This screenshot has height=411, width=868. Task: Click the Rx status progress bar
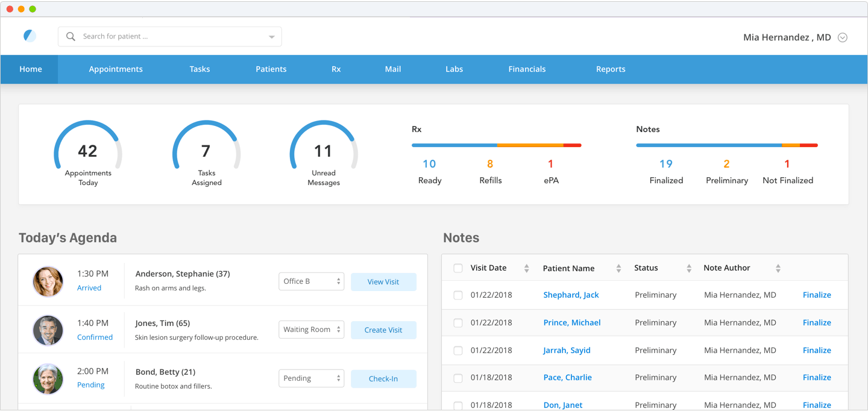tap(496, 145)
